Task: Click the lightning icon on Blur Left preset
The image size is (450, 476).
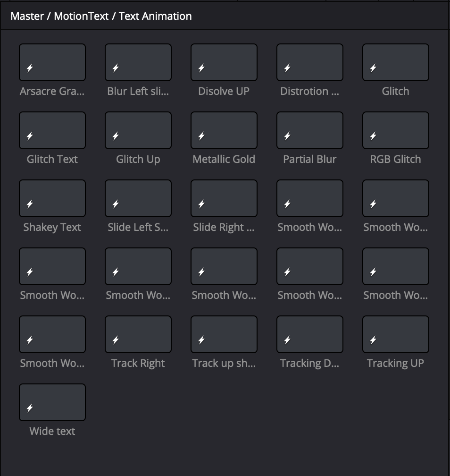Action: [116, 68]
